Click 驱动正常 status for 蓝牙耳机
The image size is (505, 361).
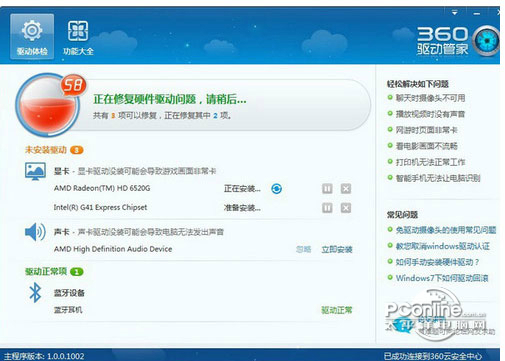tap(337, 310)
